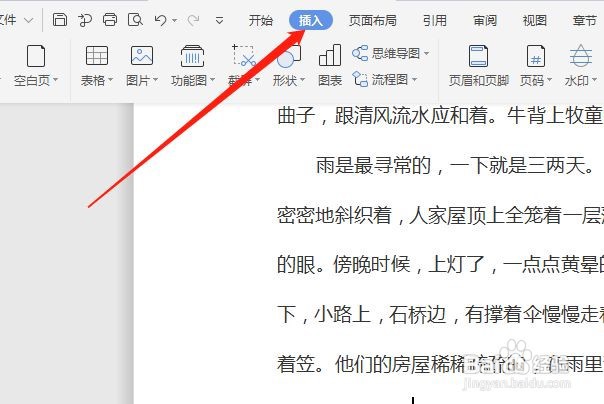Open Print Preview icon
The image size is (604, 404).
(x=135, y=19)
